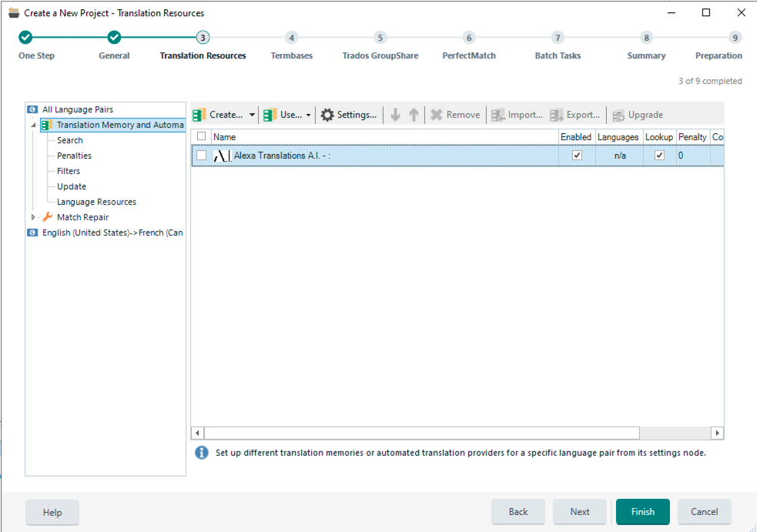Click the blue information icon
The width and height of the screenshot is (757, 532).
click(x=201, y=453)
